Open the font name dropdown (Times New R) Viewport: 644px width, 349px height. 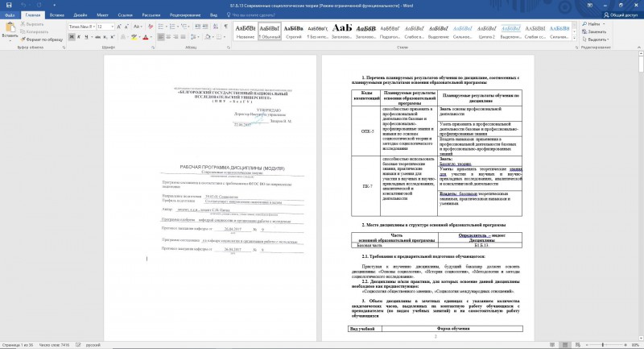point(94,27)
